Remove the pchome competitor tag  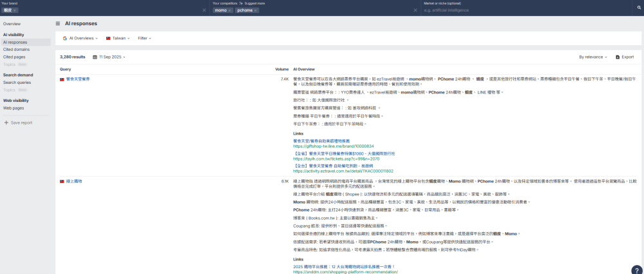255,10
